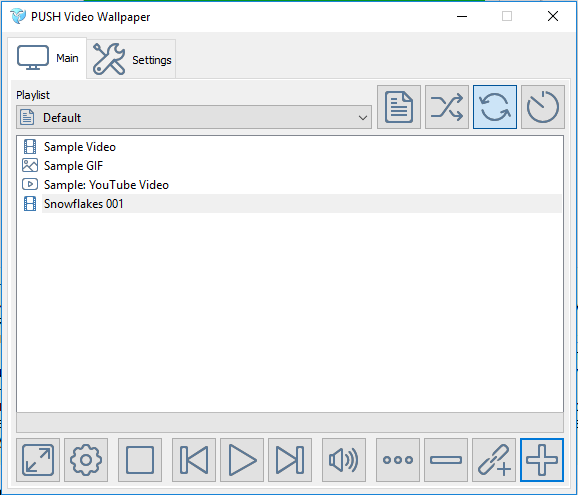Click the speaker volume icon

click(x=344, y=460)
